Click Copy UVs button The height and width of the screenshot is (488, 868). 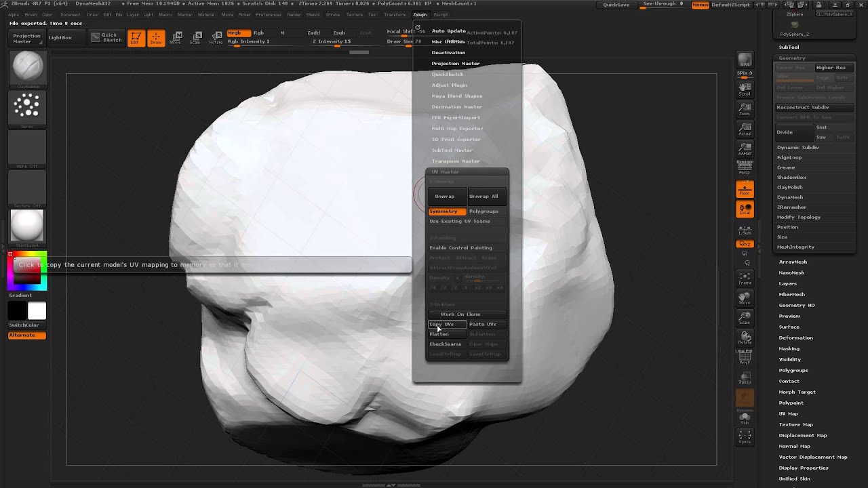[446, 325]
